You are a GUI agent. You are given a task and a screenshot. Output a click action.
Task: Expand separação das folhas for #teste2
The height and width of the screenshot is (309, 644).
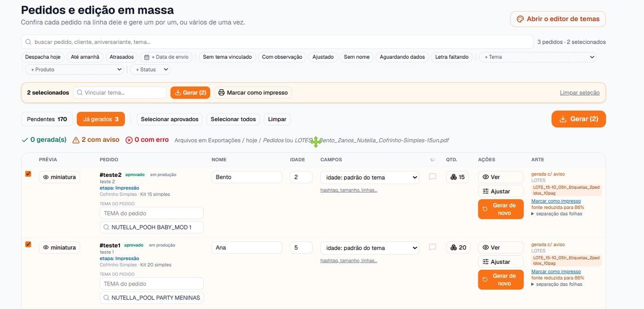tap(557, 214)
